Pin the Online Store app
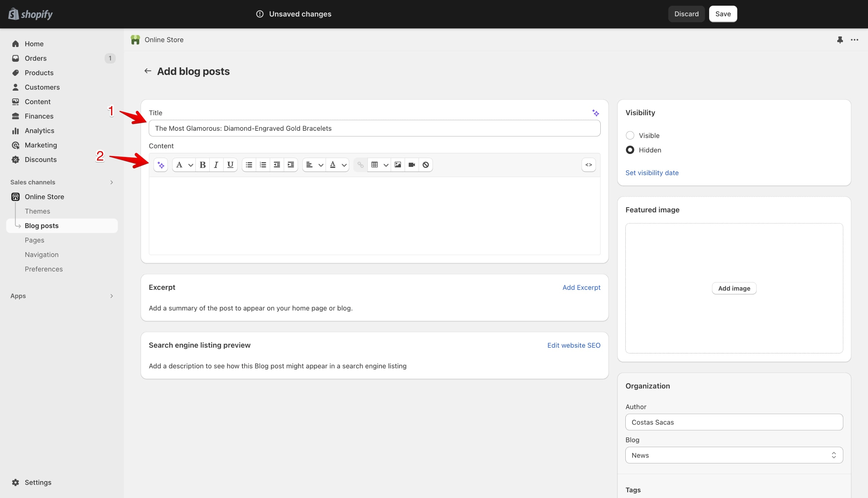Screen dimensions: 868x498 [x=840, y=40]
